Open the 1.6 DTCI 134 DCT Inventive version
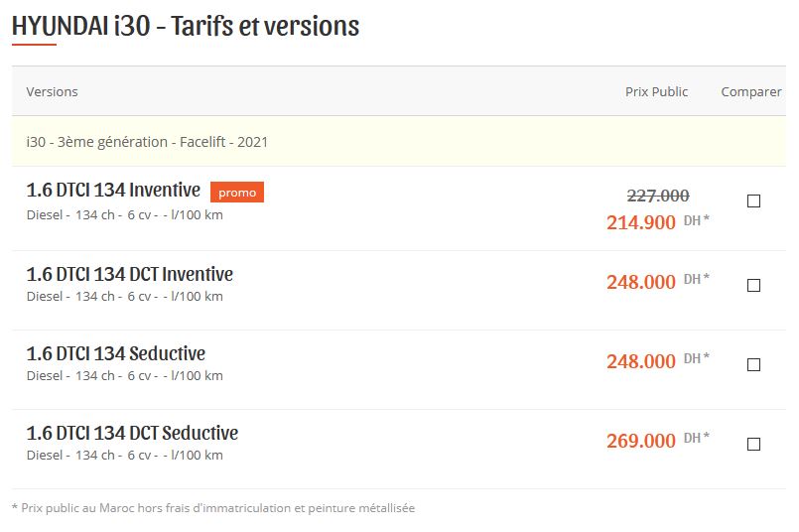The width and height of the screenshot is (799, 532). pos(129,274)
